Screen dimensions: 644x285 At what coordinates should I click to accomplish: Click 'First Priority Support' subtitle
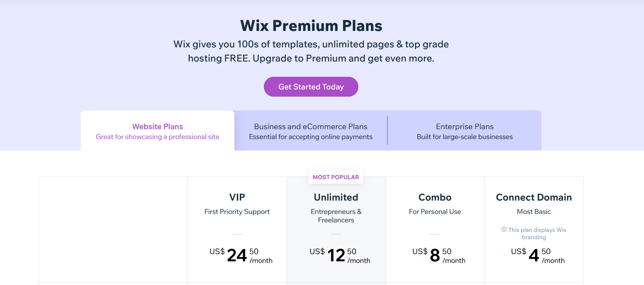[x=237, y=212]
